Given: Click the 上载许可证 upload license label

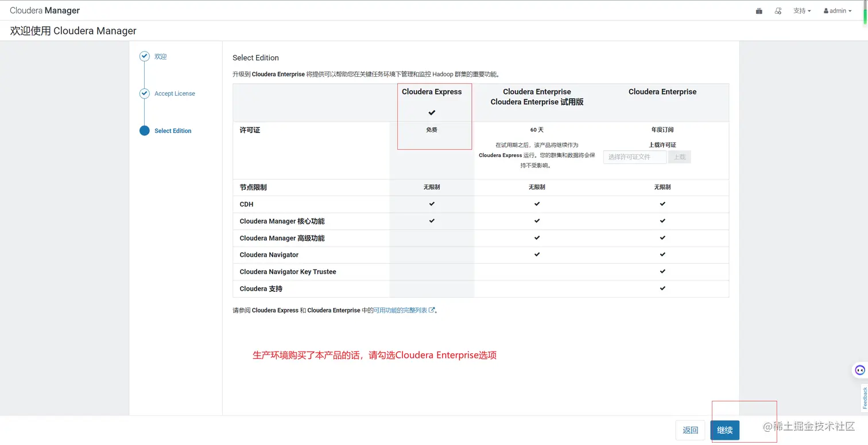Looking at the screenshot, I should (662, 145).
